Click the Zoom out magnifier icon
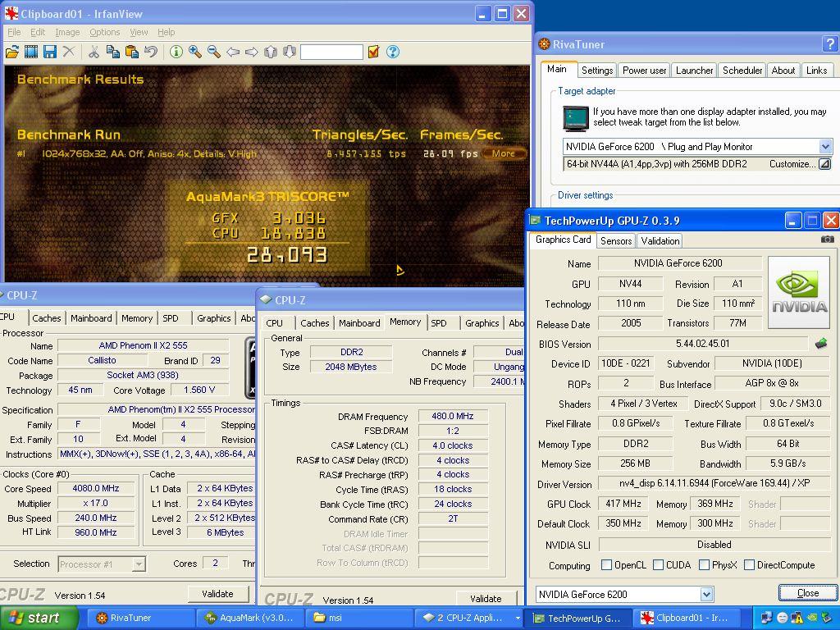The height and width of the screenshot is (630, 840). [x=214, y=52]
